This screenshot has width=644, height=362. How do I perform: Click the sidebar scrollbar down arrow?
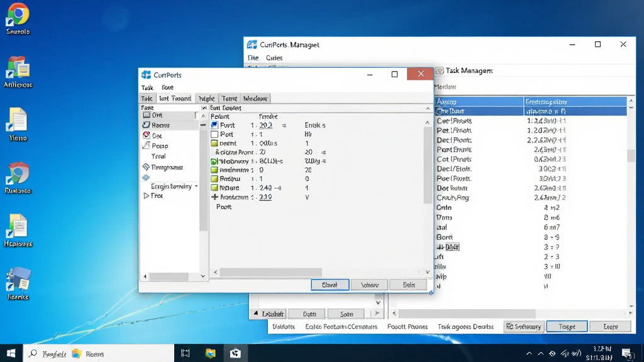click(203, 277)
